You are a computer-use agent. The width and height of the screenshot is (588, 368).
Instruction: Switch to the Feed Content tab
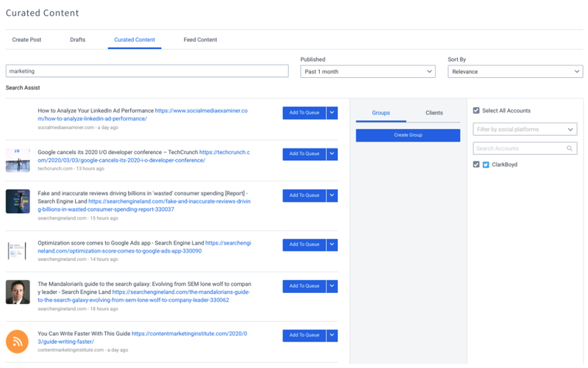point(200,40)
